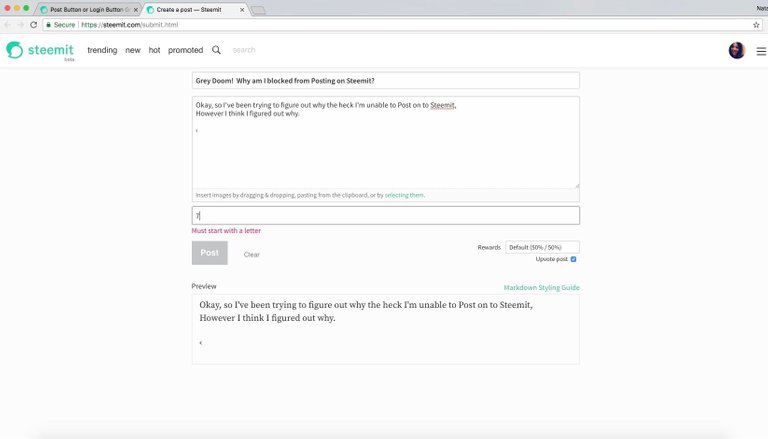Click the body text area resize handle
Image resolution: width=768 pixels, height=439 pixels.
pos(577,186)
